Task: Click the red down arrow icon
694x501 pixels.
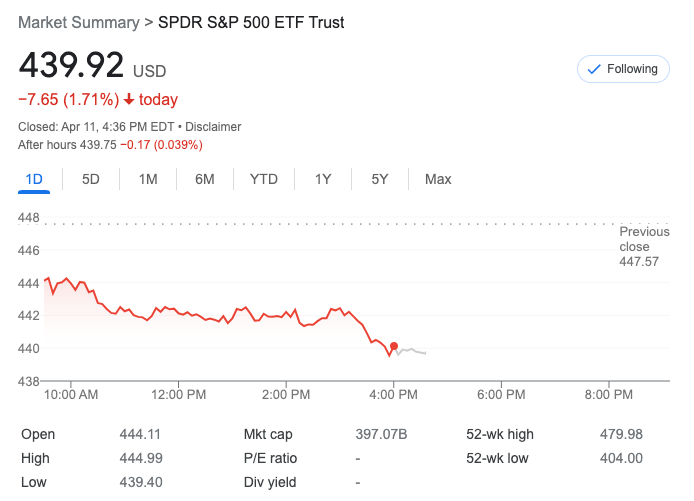Action: coord(129,100)
